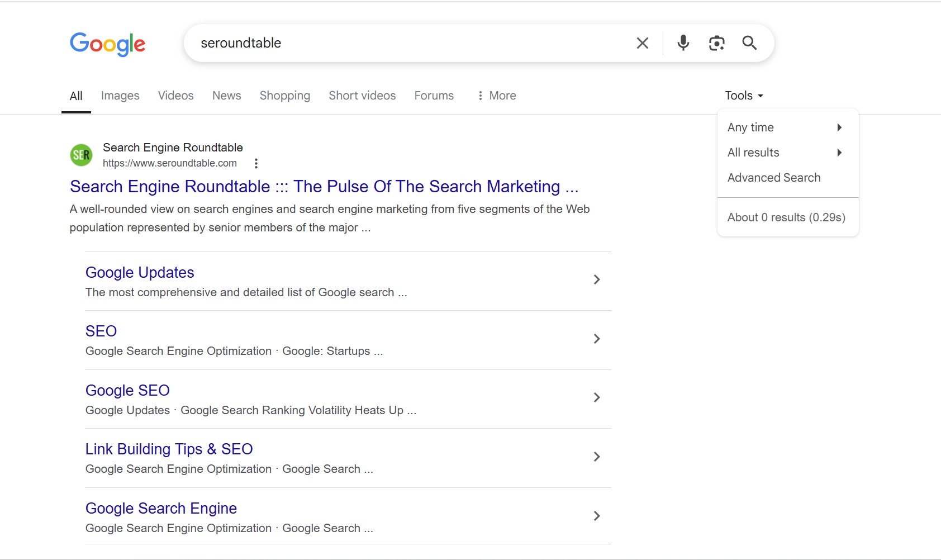Open Advanced Search from Tools menu

[x=774, y=178]
